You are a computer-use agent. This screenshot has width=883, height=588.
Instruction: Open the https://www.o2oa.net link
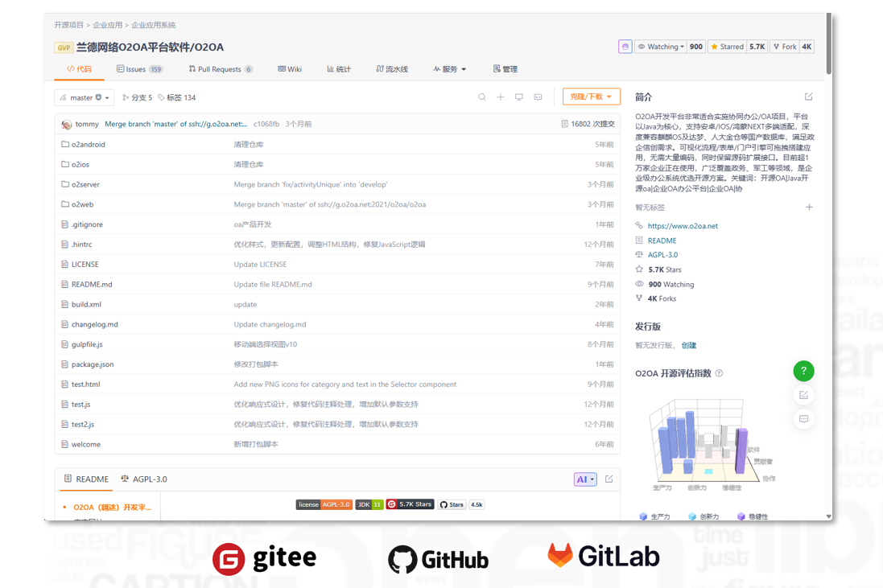(x=683, y=226)
